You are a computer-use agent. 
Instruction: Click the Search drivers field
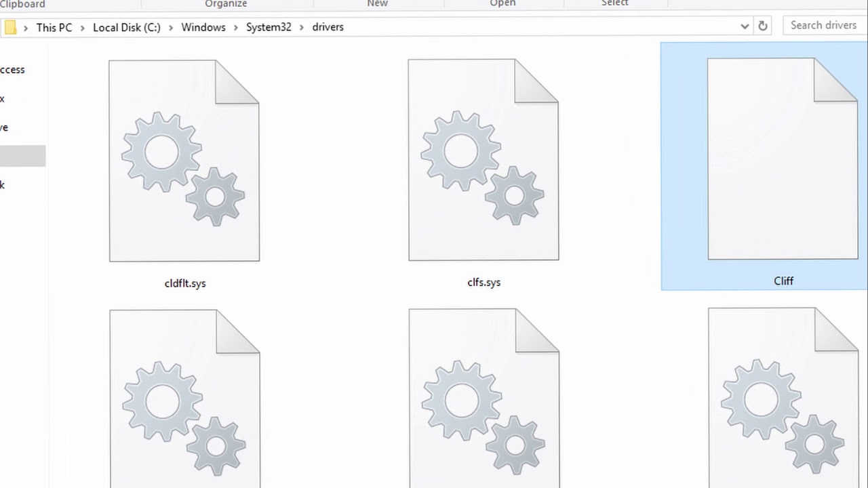(x=825, y=26)
